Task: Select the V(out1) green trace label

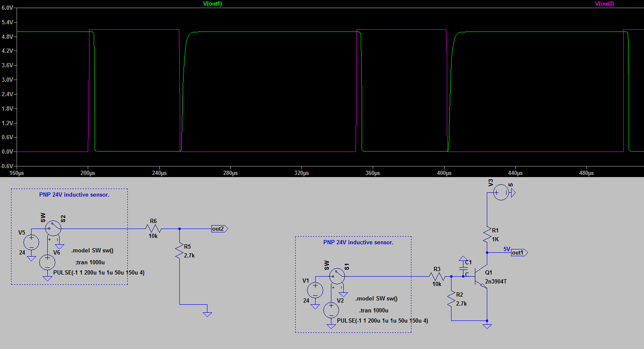Action: click(213, 4)
